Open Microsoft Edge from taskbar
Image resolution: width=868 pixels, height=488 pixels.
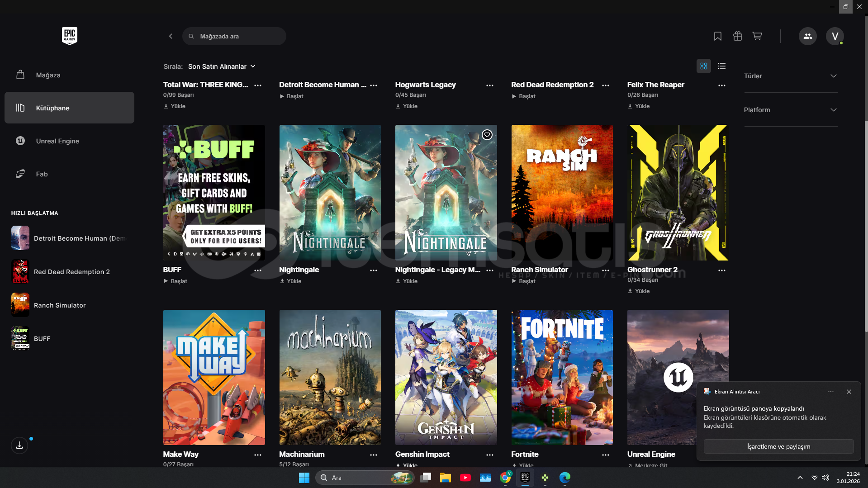click(x=565, y=478)
